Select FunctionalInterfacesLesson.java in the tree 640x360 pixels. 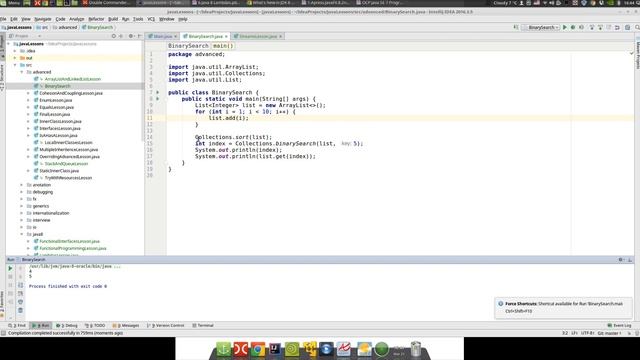pyautogui.click(x=69, y=241)
